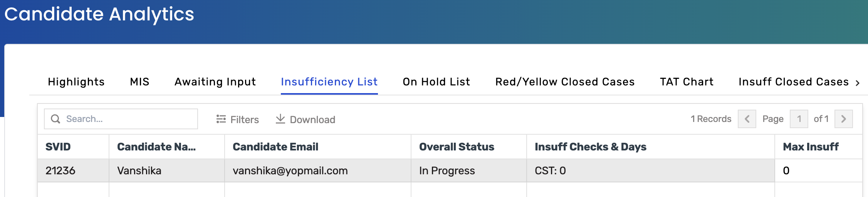
Task: Go to next page arrow
Action: pos(843,119)
